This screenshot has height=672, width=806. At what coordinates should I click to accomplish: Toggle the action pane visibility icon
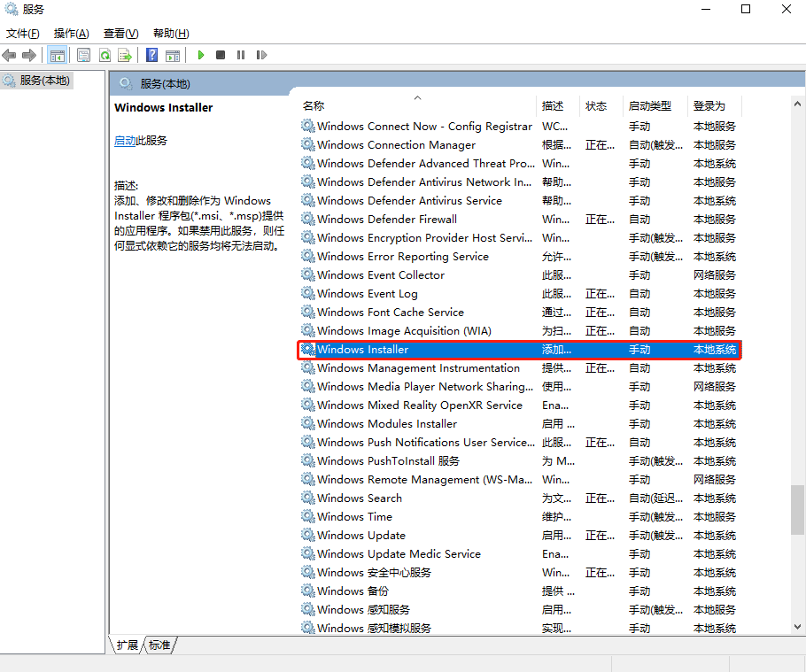pyautogui.click(x=172, y=55)
